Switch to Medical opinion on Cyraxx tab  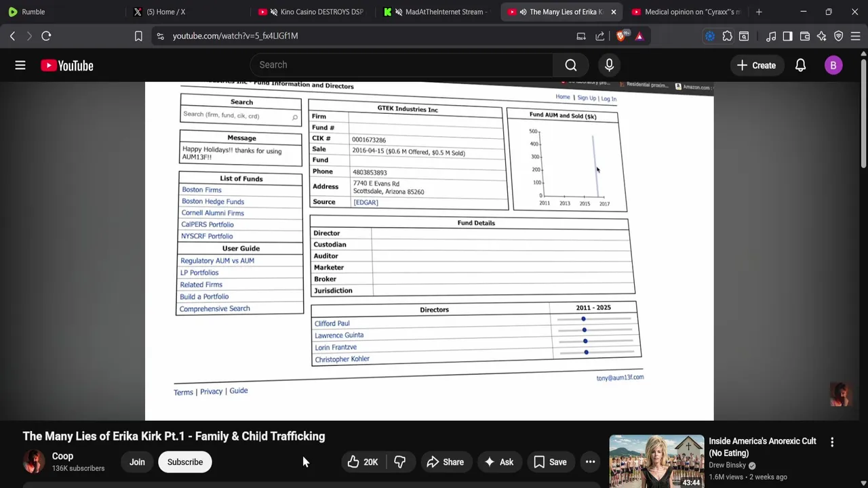(x=687, y=12)
